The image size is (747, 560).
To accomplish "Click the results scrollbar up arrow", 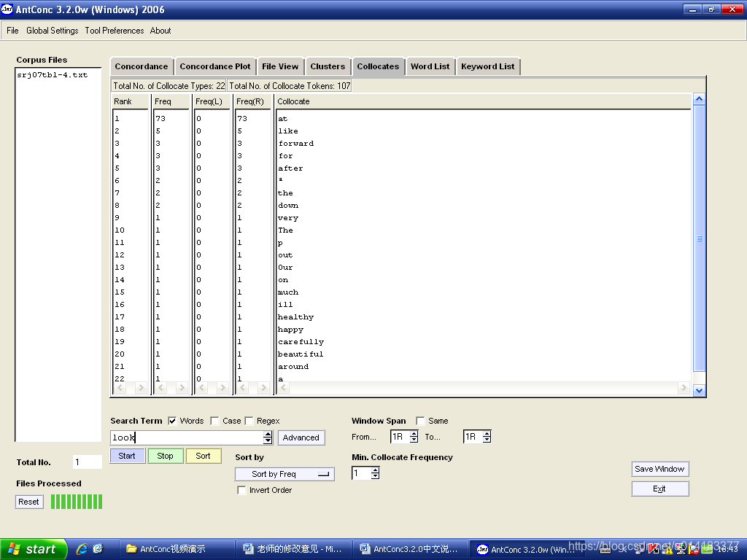I will tap(699, 99).
